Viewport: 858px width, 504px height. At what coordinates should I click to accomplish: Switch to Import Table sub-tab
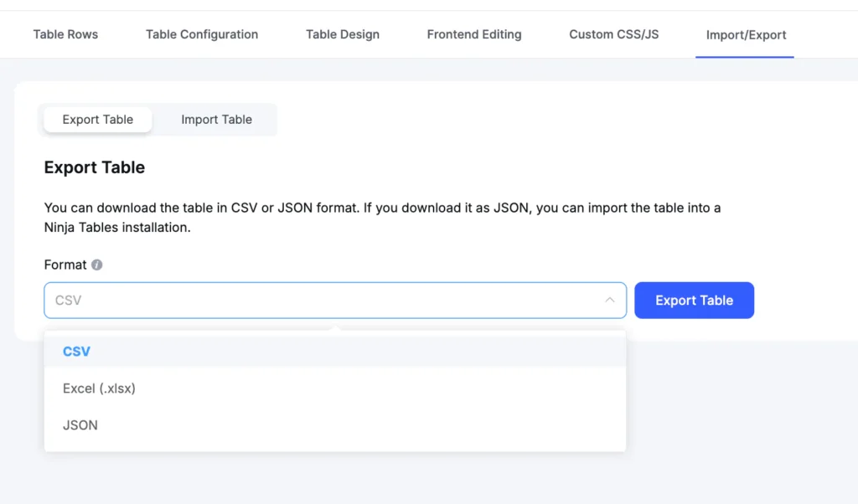coord(217,119)
